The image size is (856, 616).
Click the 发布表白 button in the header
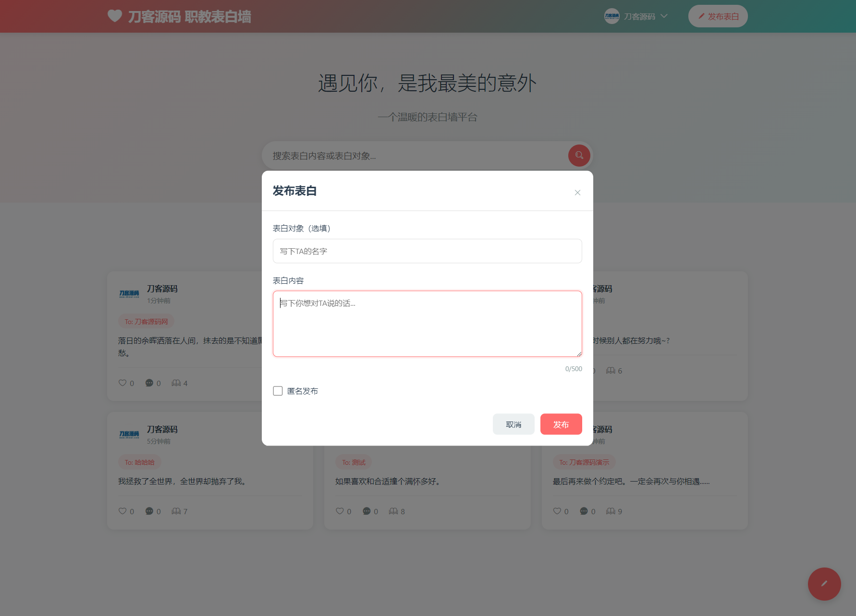click(x=718, y=16)
